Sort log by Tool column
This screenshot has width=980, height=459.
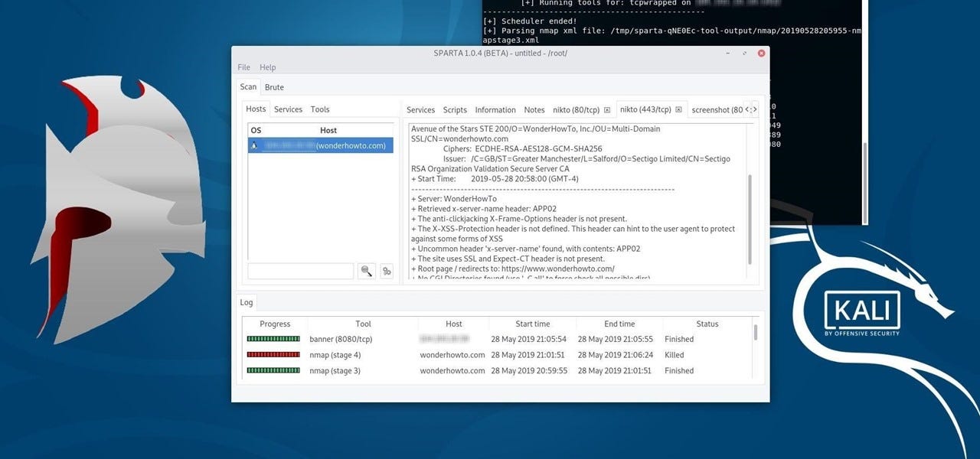[363, 324]
